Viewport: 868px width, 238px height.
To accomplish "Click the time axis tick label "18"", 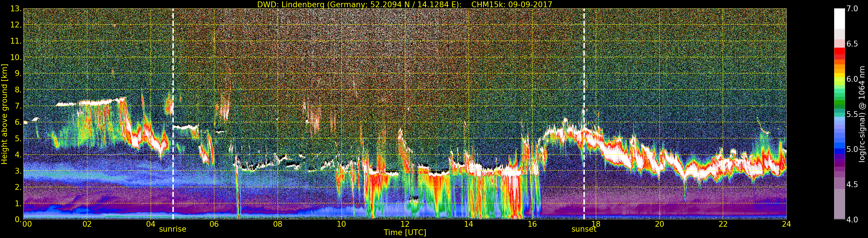I will tap(596, 224).
